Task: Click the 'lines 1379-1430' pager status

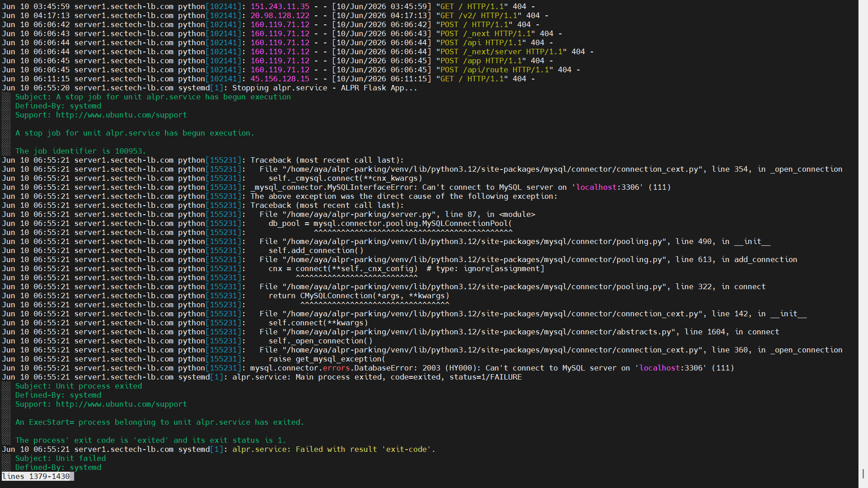Action: [36, 476]
